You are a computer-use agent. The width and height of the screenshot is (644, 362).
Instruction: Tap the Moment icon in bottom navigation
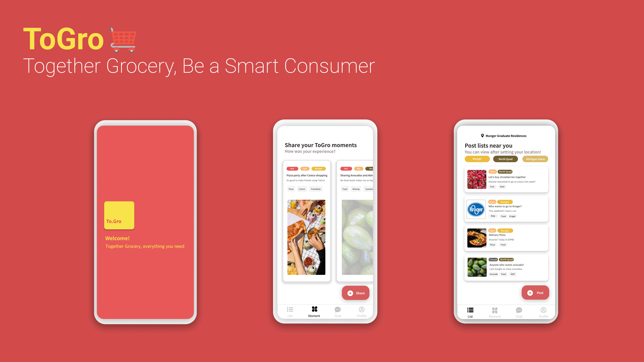point(314,309)
